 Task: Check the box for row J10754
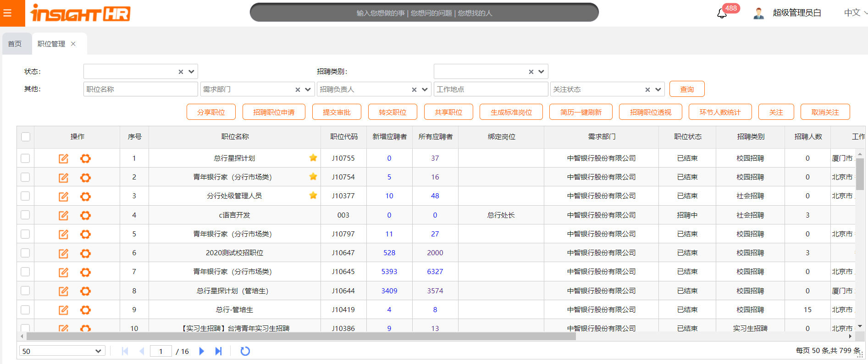click(x=25, y=177)
